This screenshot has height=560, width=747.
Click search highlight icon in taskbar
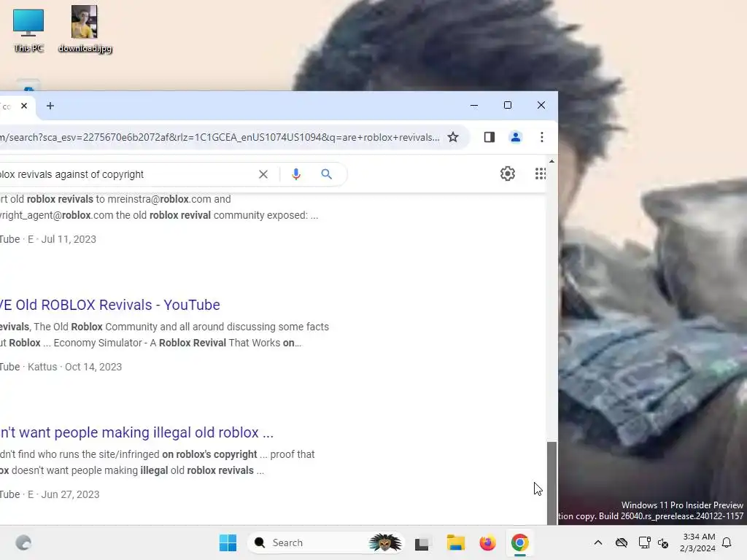[385, 542]
